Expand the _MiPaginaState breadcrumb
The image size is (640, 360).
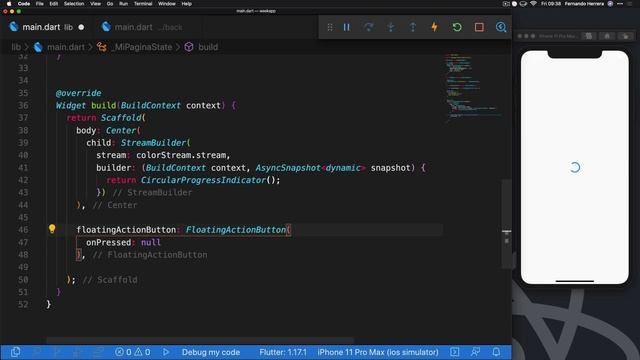(x=142, y=47)
